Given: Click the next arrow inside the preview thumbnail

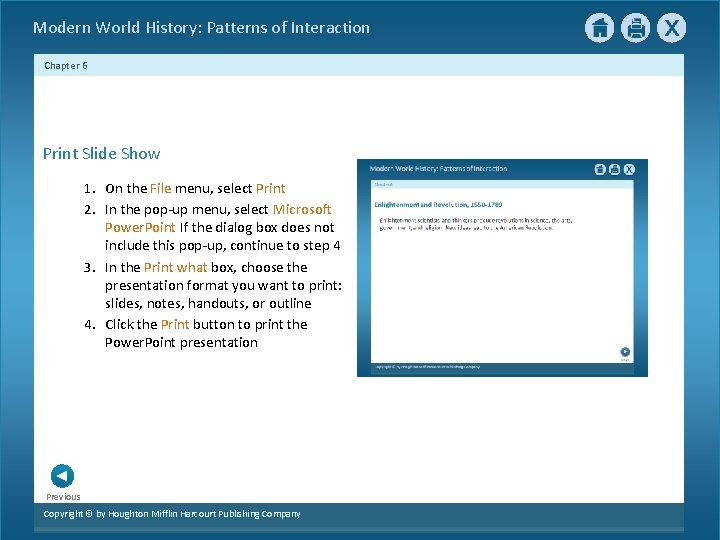Looking at the screenshot, I should point(625,352).
